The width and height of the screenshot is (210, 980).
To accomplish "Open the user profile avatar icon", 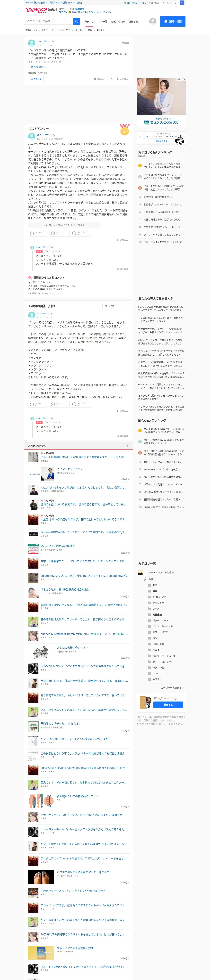I will tap(152, 21).
